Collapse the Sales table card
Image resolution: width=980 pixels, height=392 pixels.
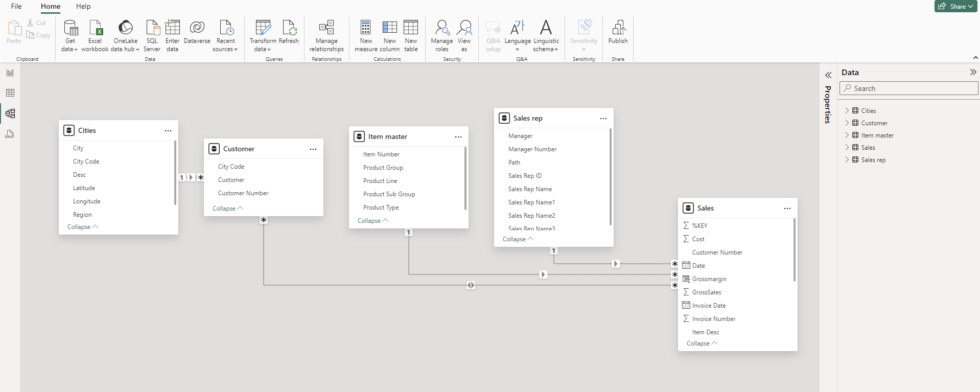point(702,343)
